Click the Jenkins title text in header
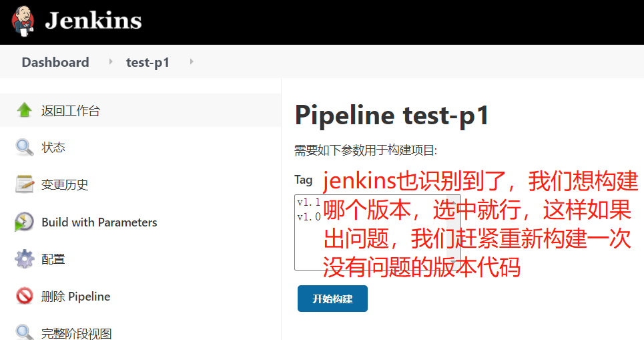 click(x=93, y=21)
